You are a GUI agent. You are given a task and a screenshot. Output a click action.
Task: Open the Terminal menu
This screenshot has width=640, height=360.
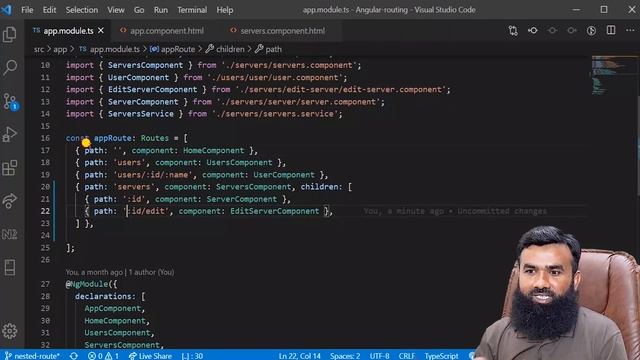[x=192, y=10]
